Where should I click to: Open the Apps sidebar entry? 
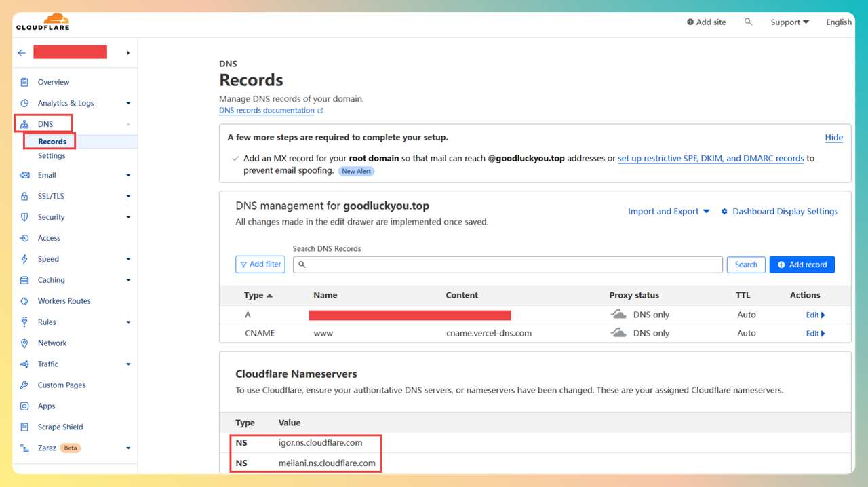coord(46,406)
